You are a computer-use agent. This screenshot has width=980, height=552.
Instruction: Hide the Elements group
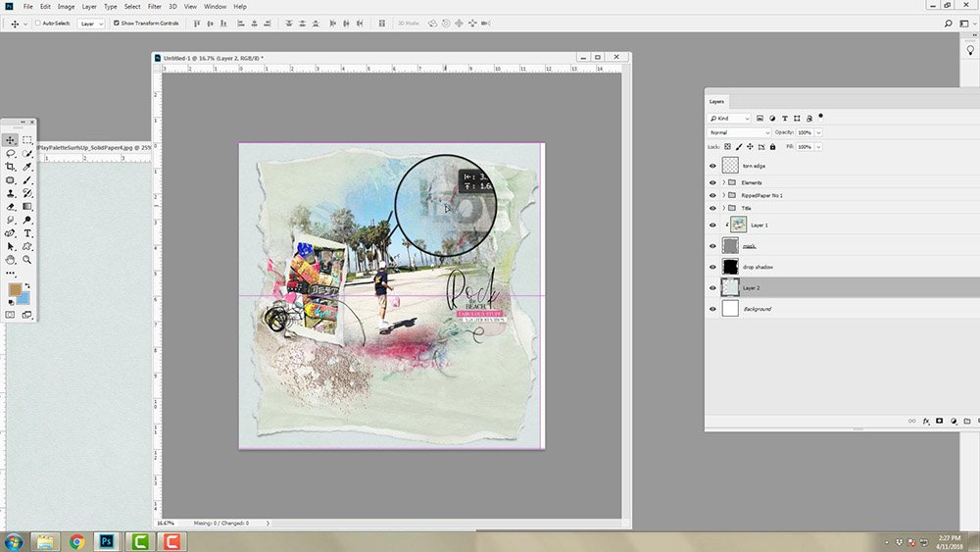click(x=712, y=182)
